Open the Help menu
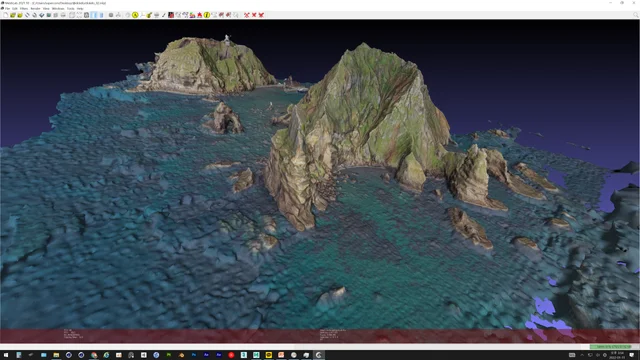640x360 pixels. [80, 8]
